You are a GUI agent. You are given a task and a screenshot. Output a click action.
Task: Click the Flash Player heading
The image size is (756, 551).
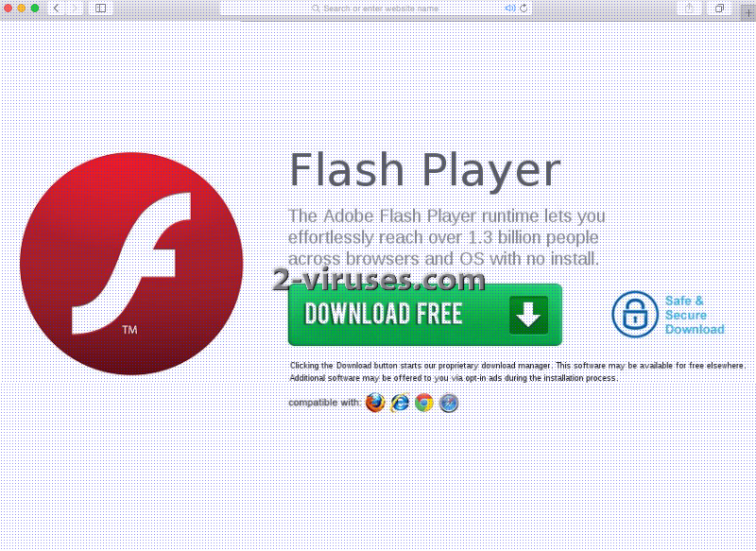coord(424,170)
